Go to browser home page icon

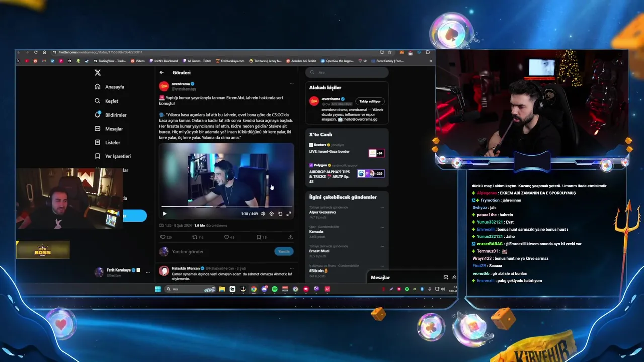pyautogui.click(x=44, y=52)
